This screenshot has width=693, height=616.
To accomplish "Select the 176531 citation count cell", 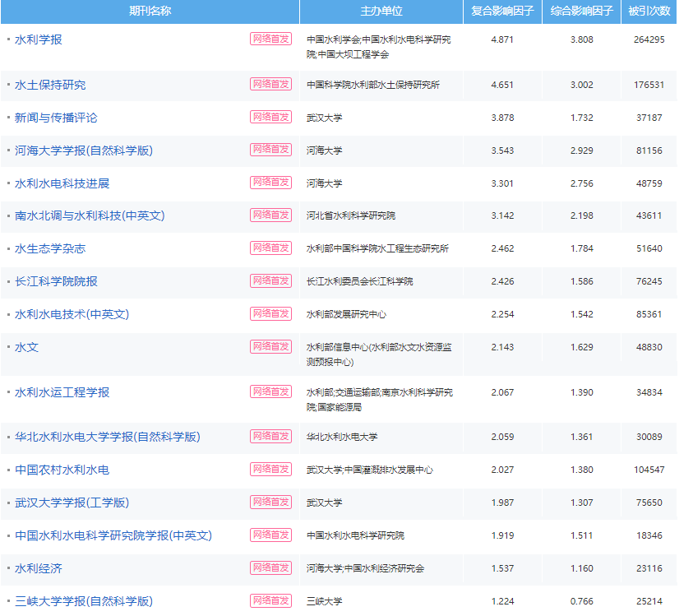I will [649, 85].
